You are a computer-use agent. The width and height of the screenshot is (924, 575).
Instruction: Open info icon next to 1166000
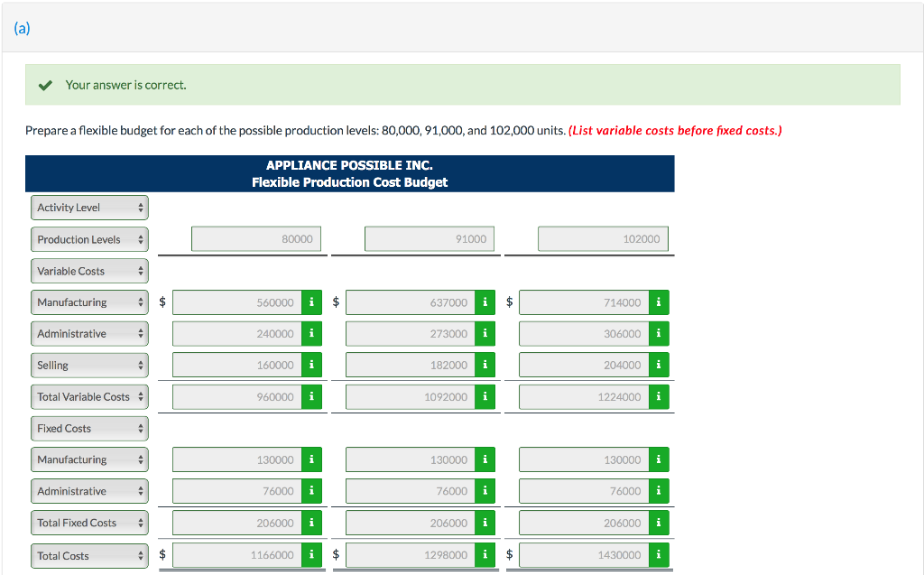[311, 555]
